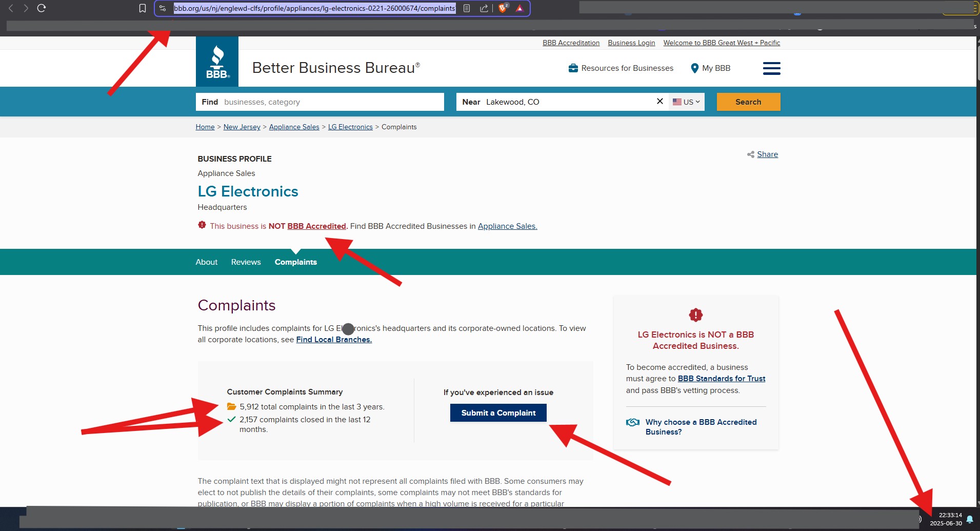The width and height of the screenshot is (980, 531).
Task: Open the Business Login link
Action: click(631, 43)
